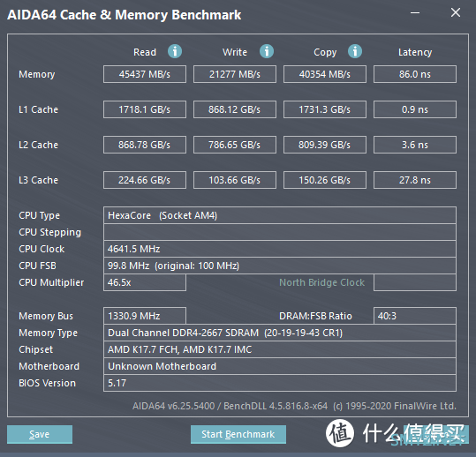476x457 pixels.
Task: Click the Copy column info icon
Action: [355, 51]
